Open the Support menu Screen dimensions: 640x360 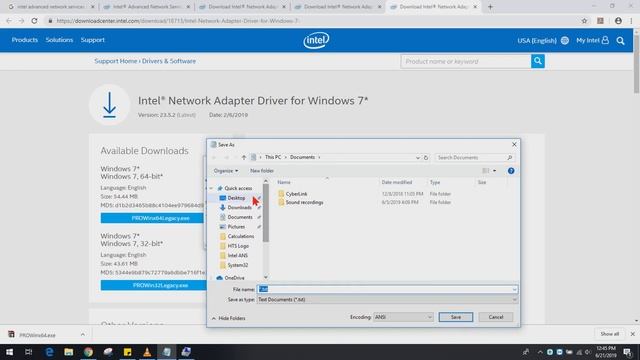pyautogui.click(x=93, y=40)
